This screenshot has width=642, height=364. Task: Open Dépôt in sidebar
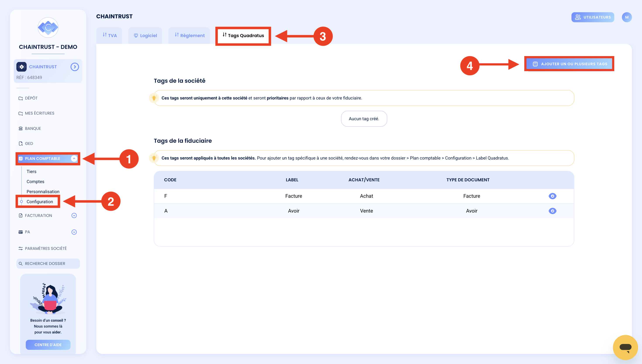point(31,98)
